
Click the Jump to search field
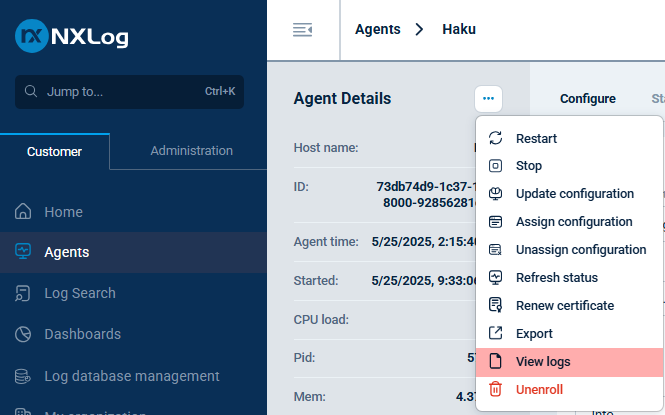130,91
